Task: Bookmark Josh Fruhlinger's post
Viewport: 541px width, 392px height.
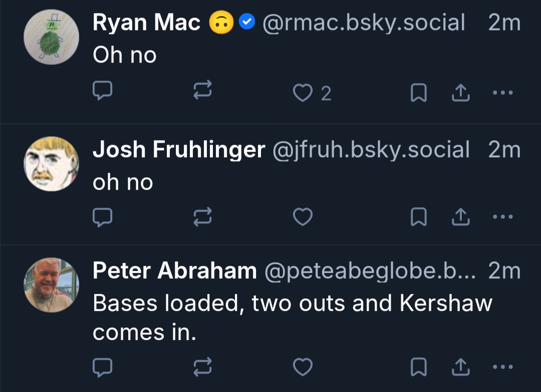Action: tap(418, 217)
